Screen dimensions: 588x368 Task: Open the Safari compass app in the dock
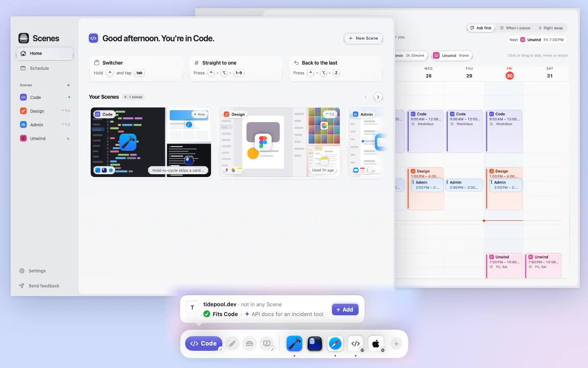click(335, 343)
